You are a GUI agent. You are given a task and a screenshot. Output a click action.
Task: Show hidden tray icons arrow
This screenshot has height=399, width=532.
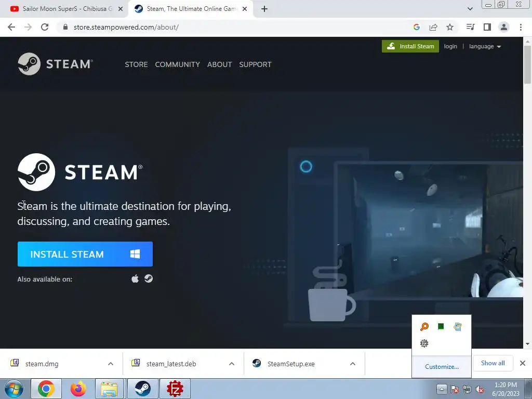(442, 389)
